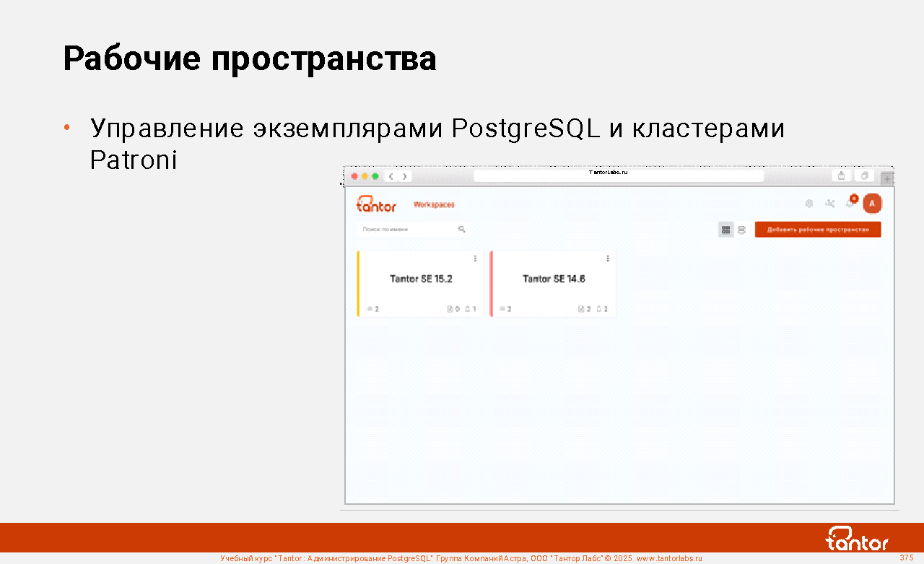This screenshot has width=924, height=564.
Task: Open the three-dot menu on Tantor SE 15.2 card
Action: pyautogui.click(x=475, y=259)
